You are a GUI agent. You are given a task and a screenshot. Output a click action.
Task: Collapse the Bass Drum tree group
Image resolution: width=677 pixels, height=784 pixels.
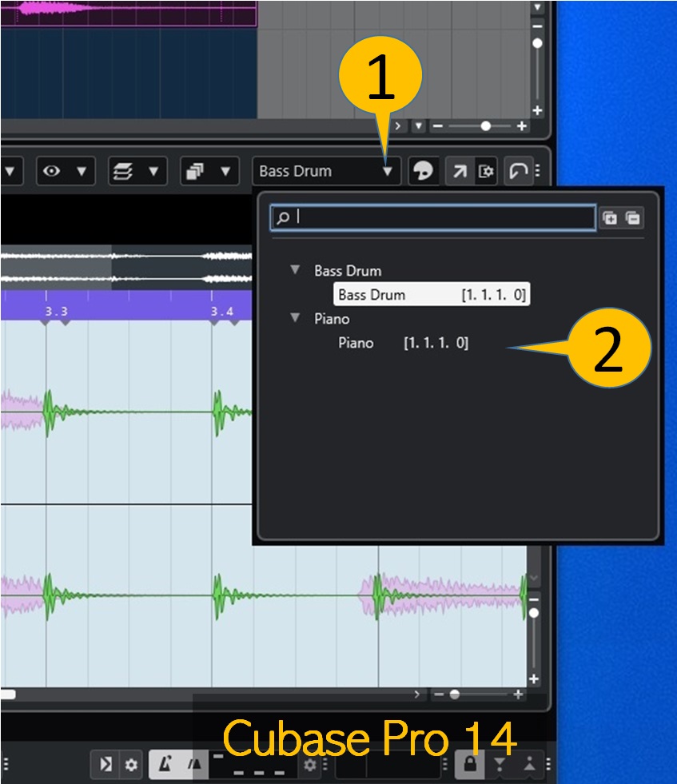pos(295,270)
